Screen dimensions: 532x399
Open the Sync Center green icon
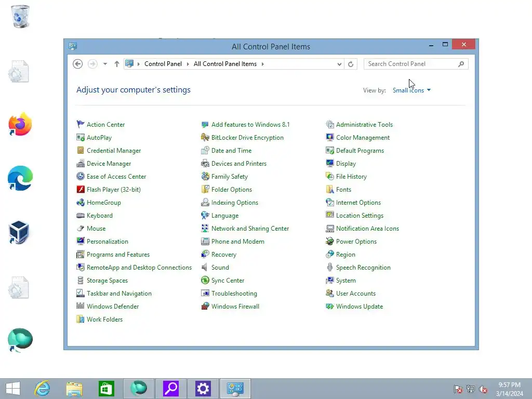click(205, 280)
